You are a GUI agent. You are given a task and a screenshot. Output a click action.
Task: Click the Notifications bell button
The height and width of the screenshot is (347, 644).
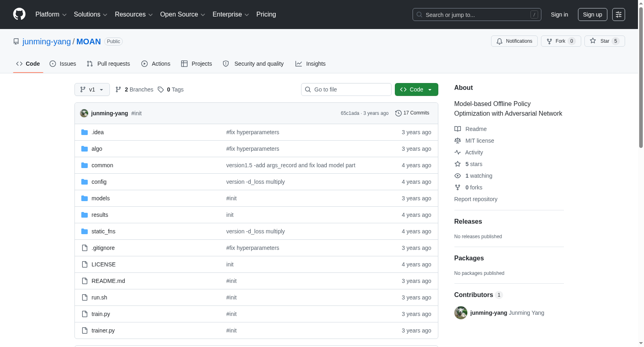(514, 41)
